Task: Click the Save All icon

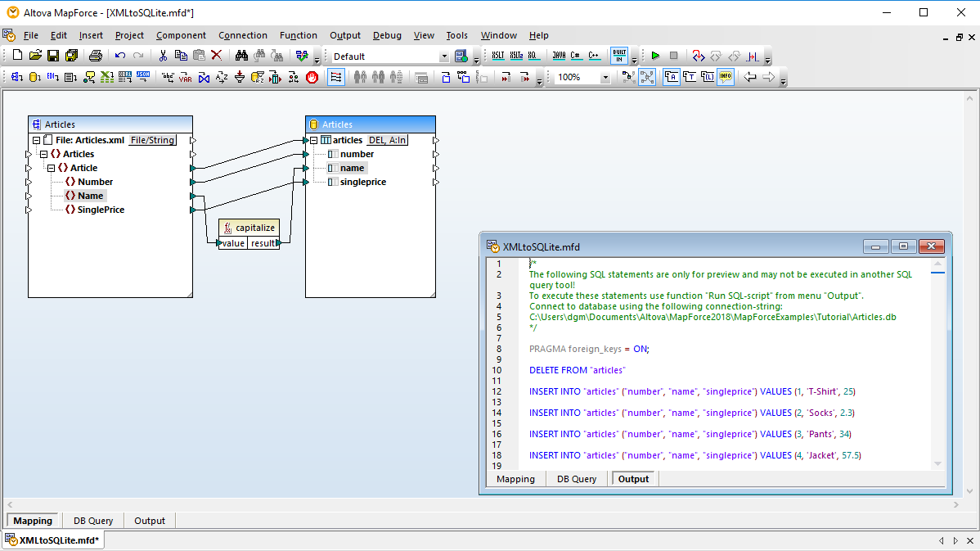Action: 71,56
